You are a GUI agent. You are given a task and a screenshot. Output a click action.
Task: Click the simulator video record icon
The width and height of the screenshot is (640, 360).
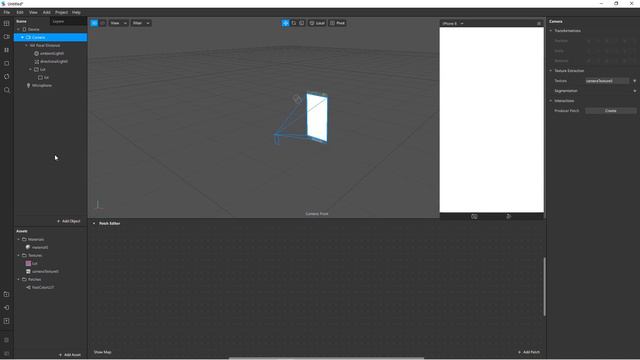pos(509,216)
